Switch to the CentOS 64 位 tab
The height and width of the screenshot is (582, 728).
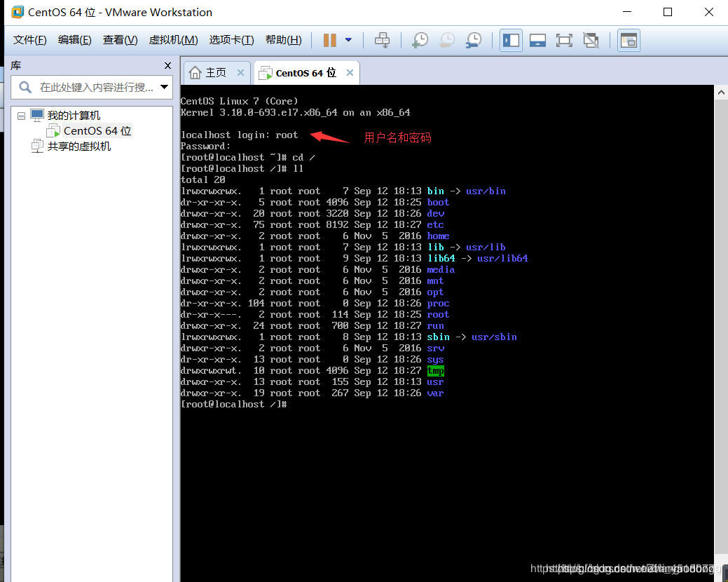click(x=305, y=73)
